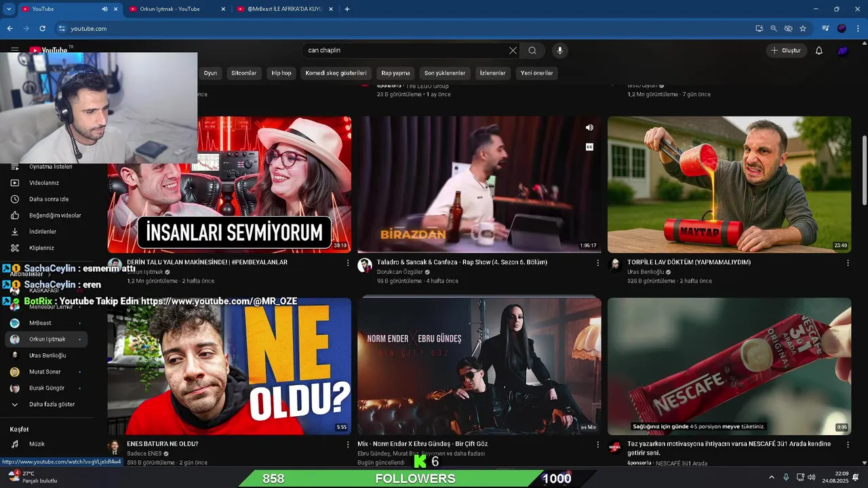Open DERİN TALU YALAN MAKİNESİNDE video title
The width and height of the screenshot is (868, 488).
207,262
